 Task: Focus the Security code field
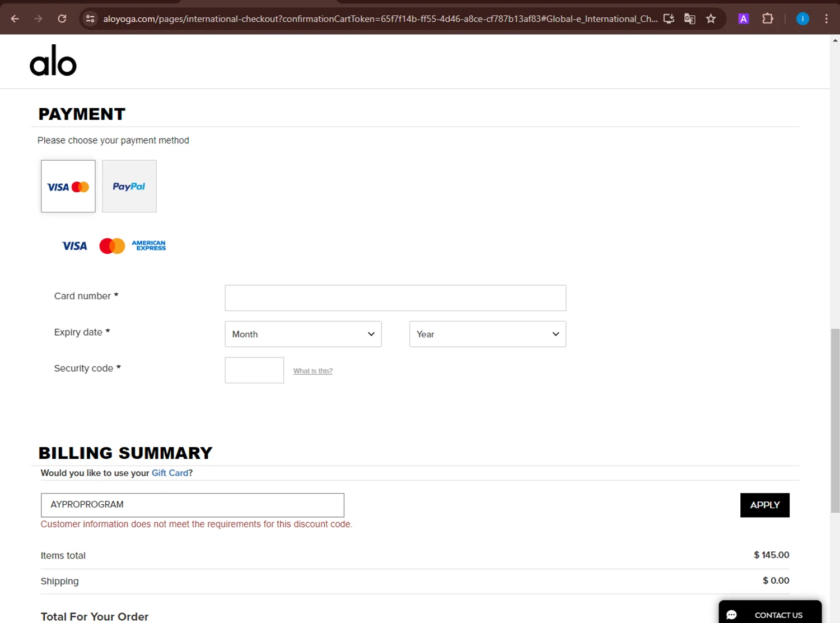(x=254, y=370)
